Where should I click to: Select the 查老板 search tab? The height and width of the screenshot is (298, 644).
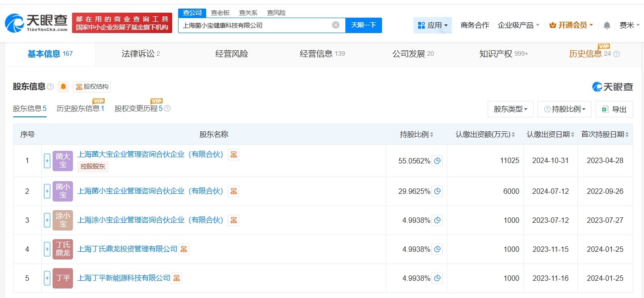coord(220,13)
